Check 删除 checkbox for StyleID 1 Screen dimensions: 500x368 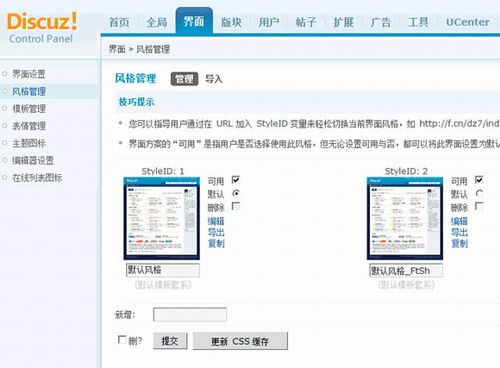coord(236,206)
